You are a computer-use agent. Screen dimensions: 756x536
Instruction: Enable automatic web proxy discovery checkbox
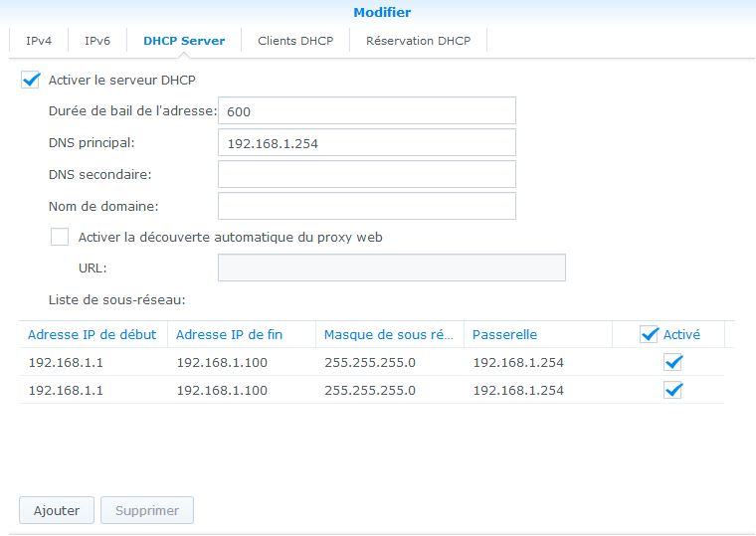60,238
